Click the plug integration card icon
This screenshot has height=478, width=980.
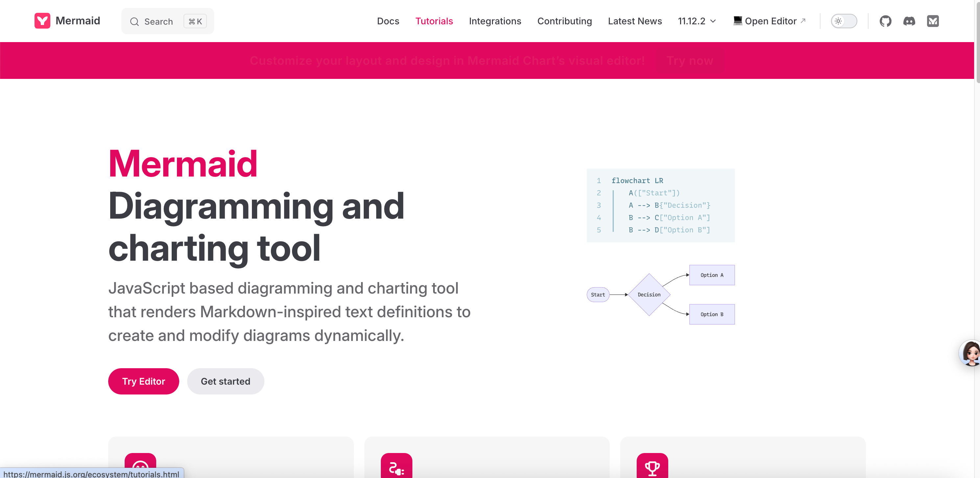pyautogui.click(x=396, y=467)
